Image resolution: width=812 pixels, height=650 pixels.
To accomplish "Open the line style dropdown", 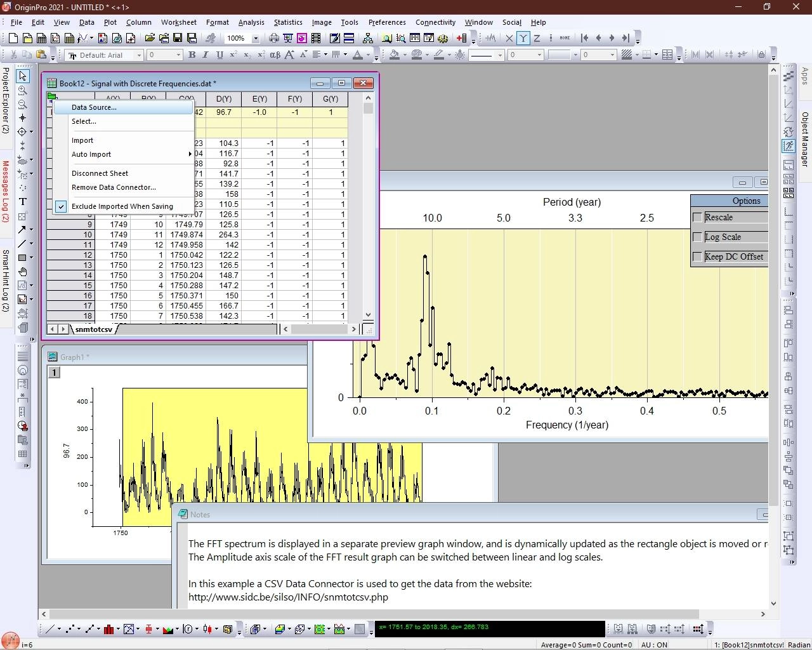I will coord(500,55).
